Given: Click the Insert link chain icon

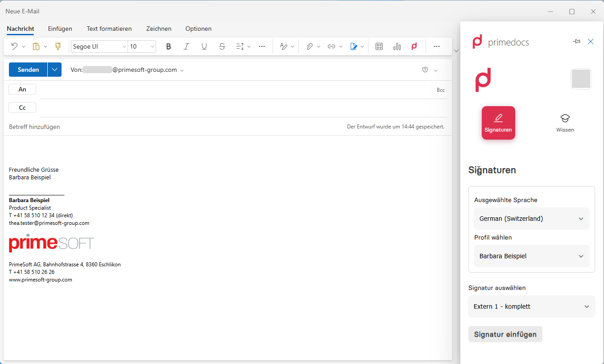Looking at the screenshot, I should point(331,46).
